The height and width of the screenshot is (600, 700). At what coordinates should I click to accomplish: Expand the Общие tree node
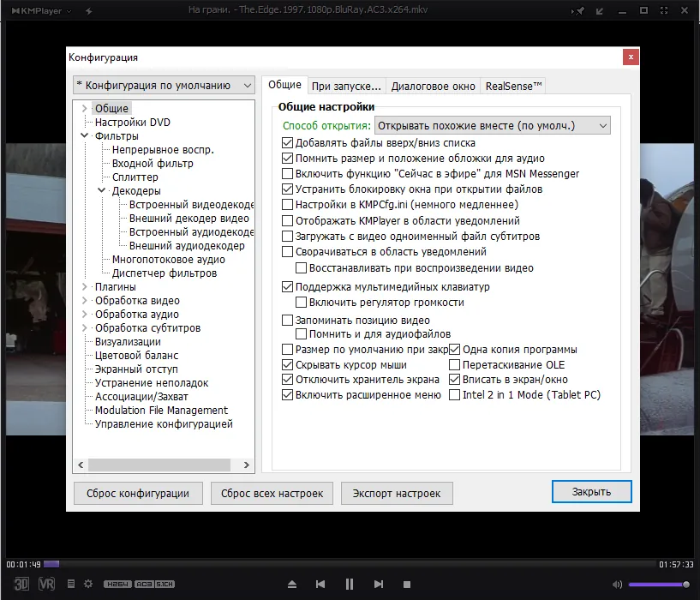pyautogui.click(x=84, y=108)
